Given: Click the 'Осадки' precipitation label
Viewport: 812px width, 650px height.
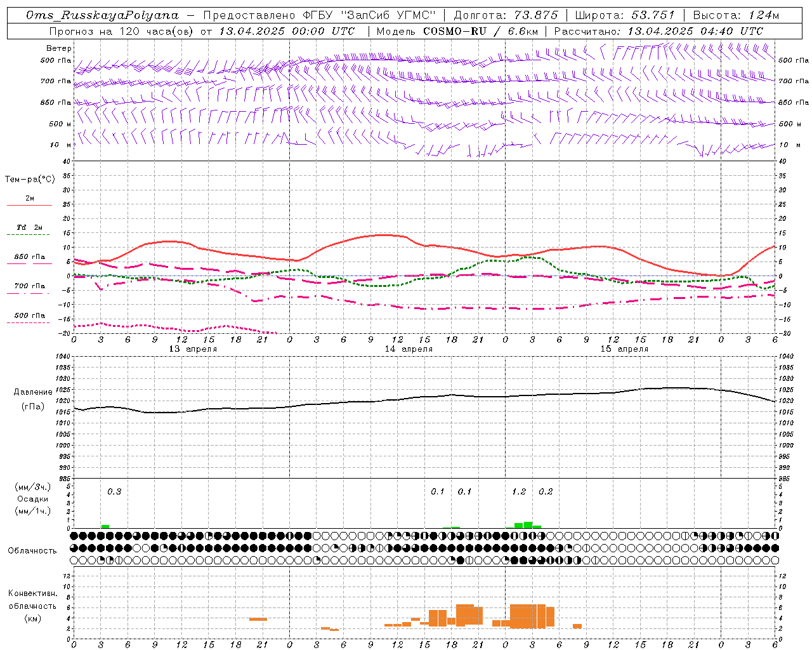Looking at the screenshot, I should click(x=33, y=499).
